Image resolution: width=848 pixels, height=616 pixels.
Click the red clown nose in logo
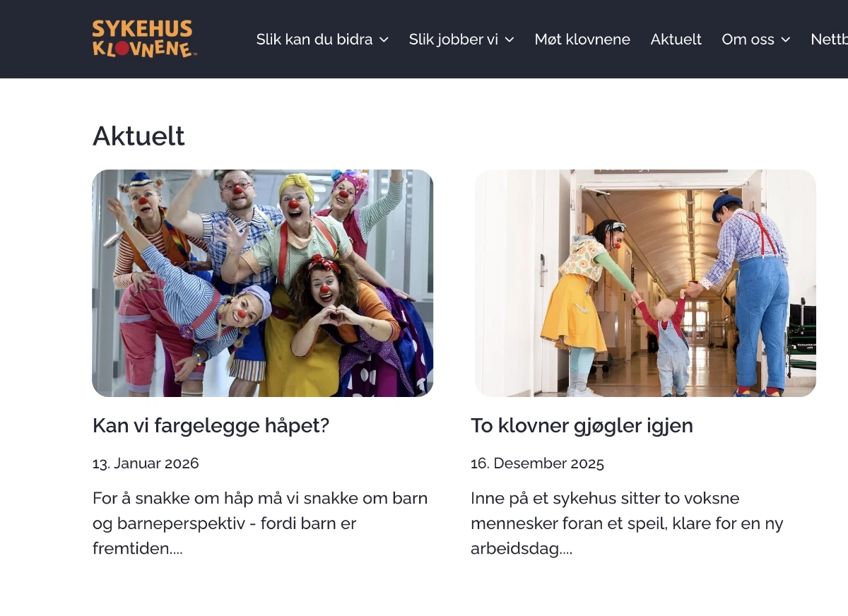click(122, 49)
